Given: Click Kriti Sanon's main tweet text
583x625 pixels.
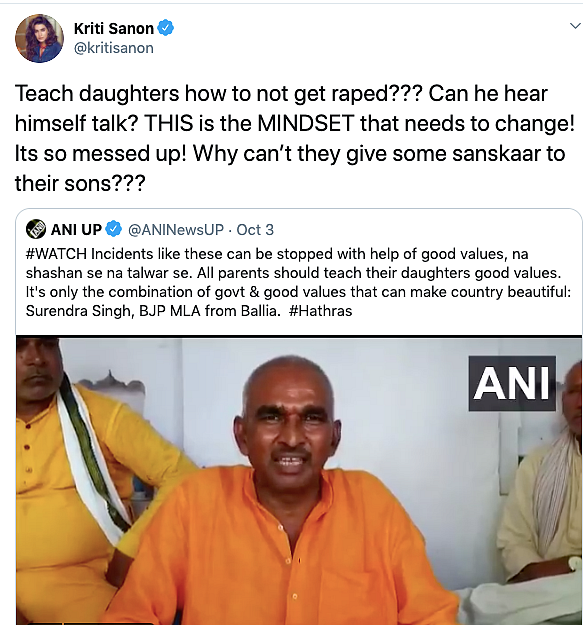Looking at the screenshot, I should (295, 138).
